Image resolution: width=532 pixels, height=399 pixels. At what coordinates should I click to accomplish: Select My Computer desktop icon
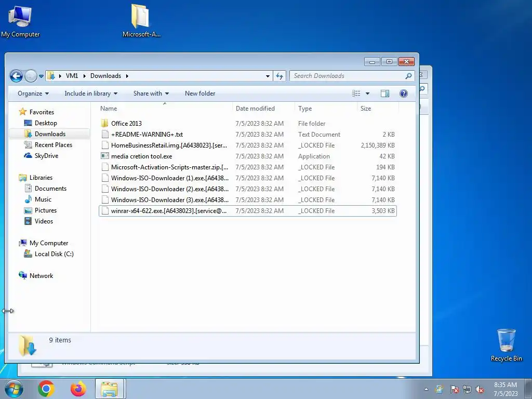pos(20,21)
